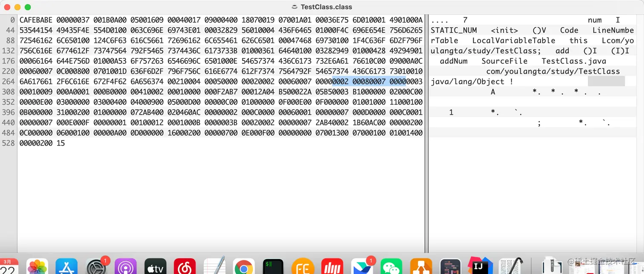Launch Google Chrome from the Dock
Viewport: 644px width, 274px height.
tap(244, 267)
